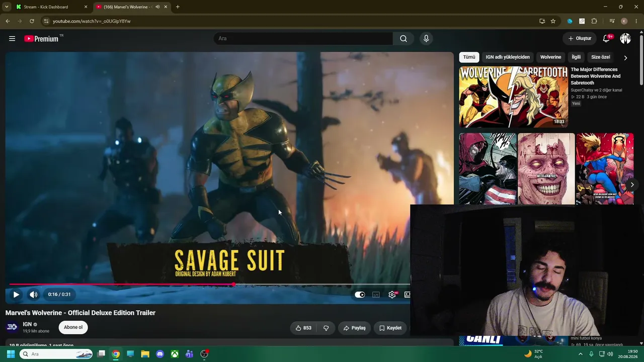The image size is (644, 362).
Task: Toggle the autoplay switch in player
Action: (x=360, y=295)
